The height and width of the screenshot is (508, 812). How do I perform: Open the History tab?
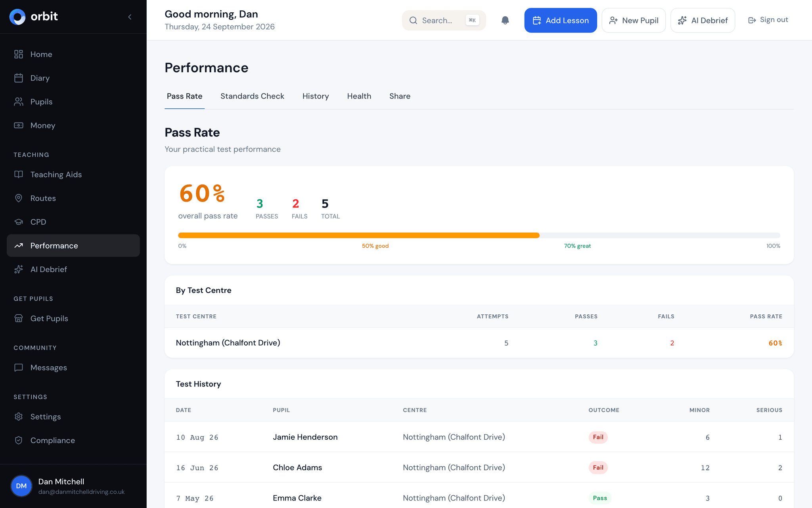tap(316, 96)
